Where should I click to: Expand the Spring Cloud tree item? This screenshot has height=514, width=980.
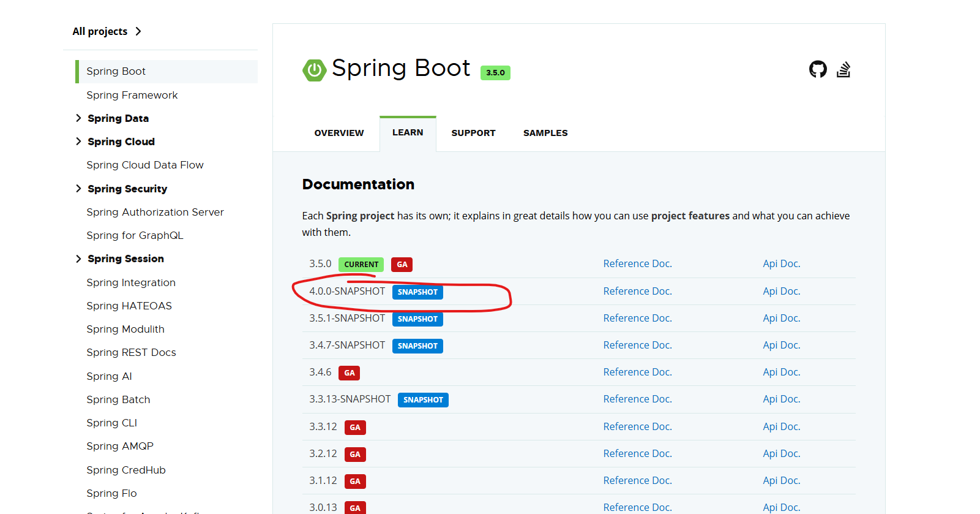[x=78, y=142]
